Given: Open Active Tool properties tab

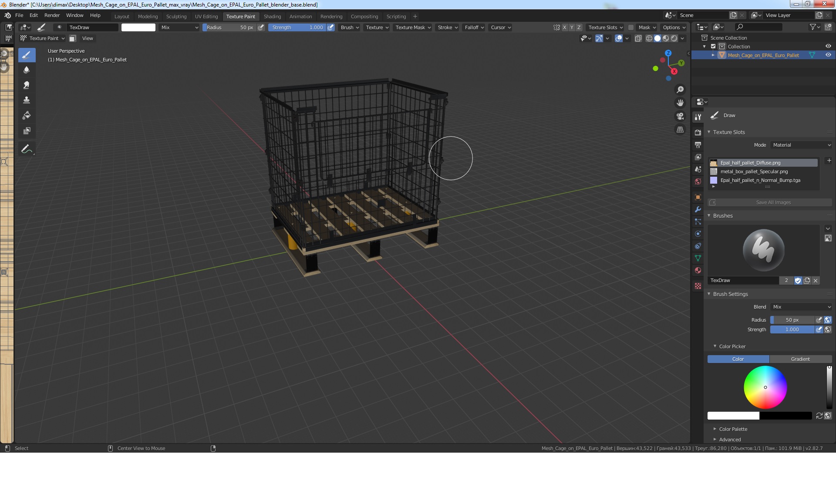Looking at the screenshot, I should pos(698,117).
